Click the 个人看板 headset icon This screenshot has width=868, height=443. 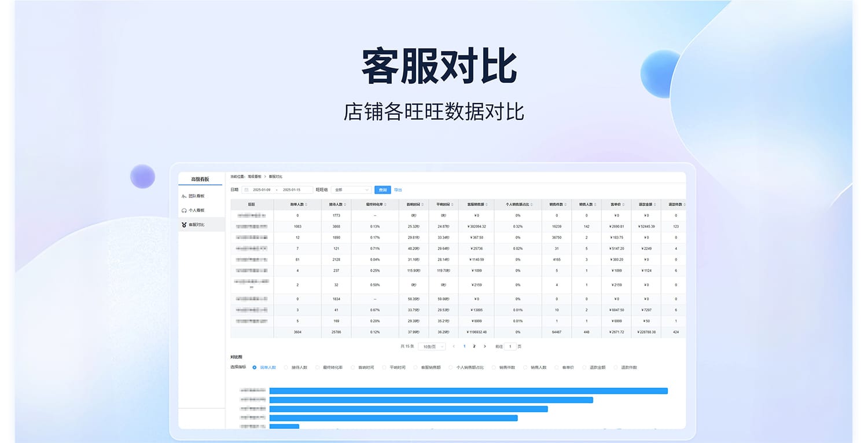click(x=184, y=211)
